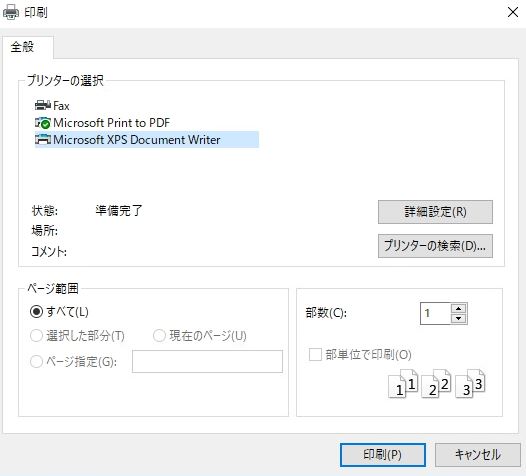The image size is (526, 476).
Task: Click the キャンセル button
Action: [478, 455]
